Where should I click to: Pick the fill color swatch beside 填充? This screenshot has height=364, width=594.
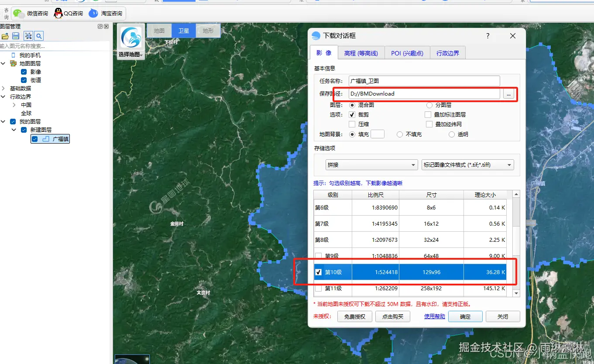point(378,134)
